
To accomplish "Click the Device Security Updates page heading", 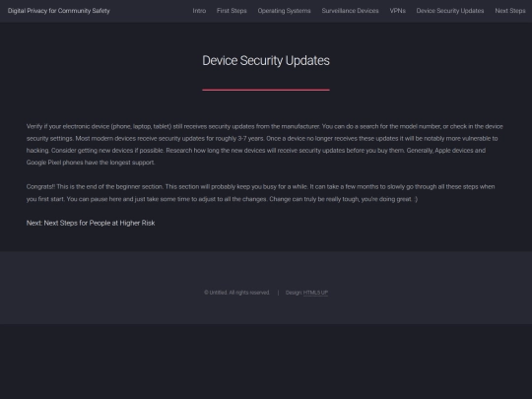I will point(266,61).
